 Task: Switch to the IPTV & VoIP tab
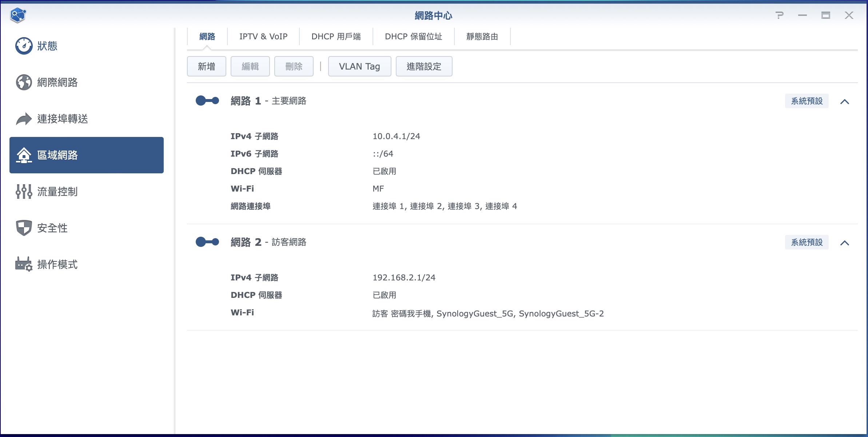(x=263, y=36)
